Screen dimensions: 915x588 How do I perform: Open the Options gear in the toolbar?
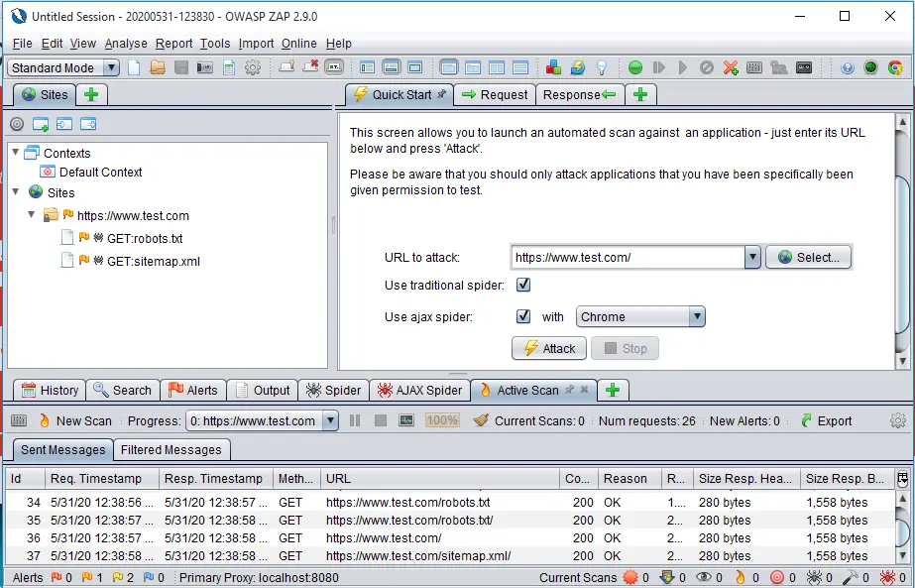pos(253,67)
